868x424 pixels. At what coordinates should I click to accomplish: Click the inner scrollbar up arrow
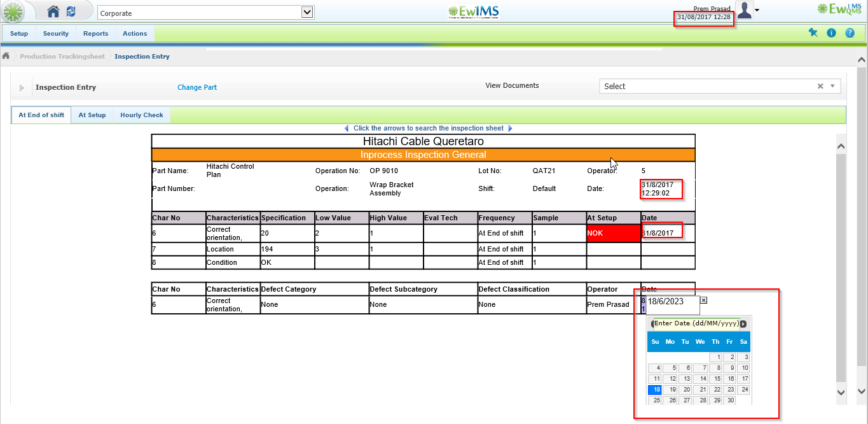(841, 146)
